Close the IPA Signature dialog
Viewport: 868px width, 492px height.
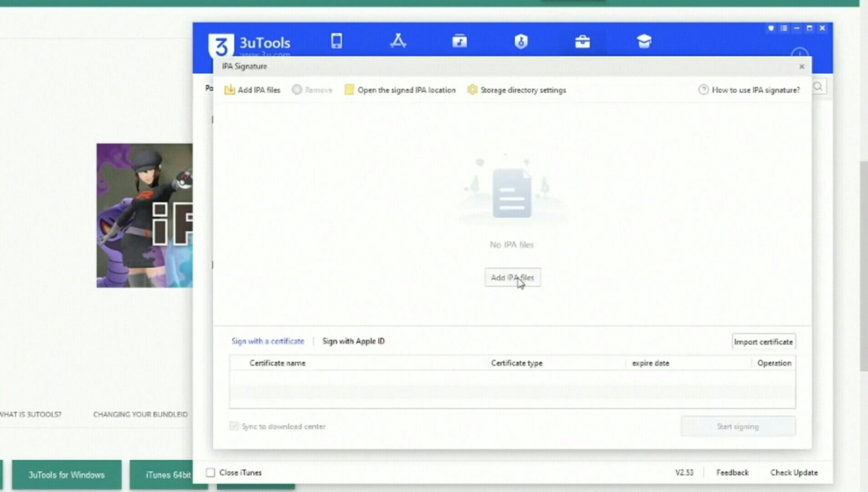click(802, 67)
